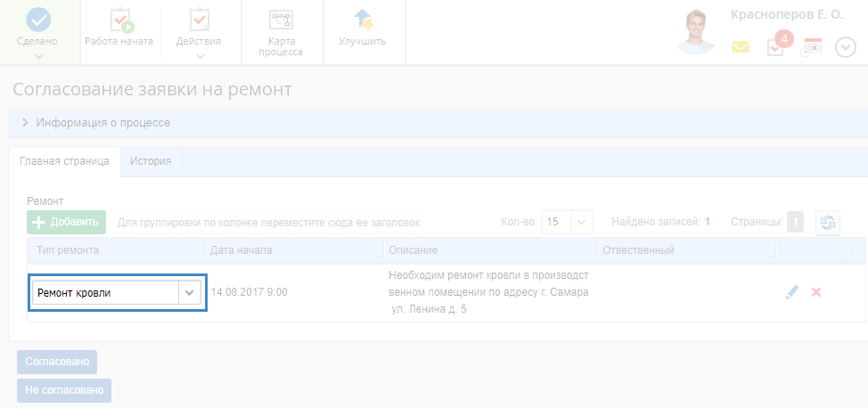
Task: Open Карта процесса
Action: (283, 32)
